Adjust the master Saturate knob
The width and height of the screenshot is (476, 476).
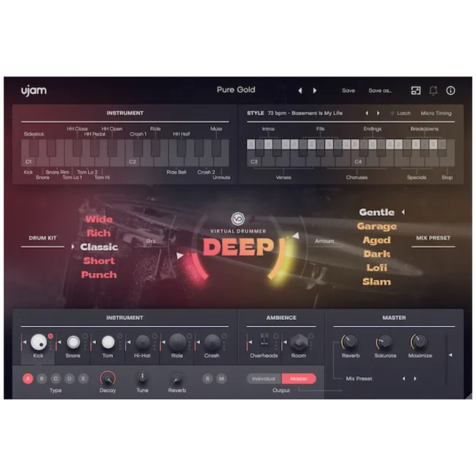click(x=385, y=342)
